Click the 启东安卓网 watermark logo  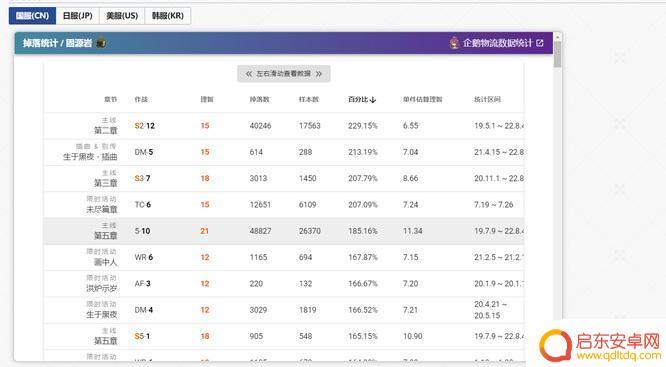point(555,344)
